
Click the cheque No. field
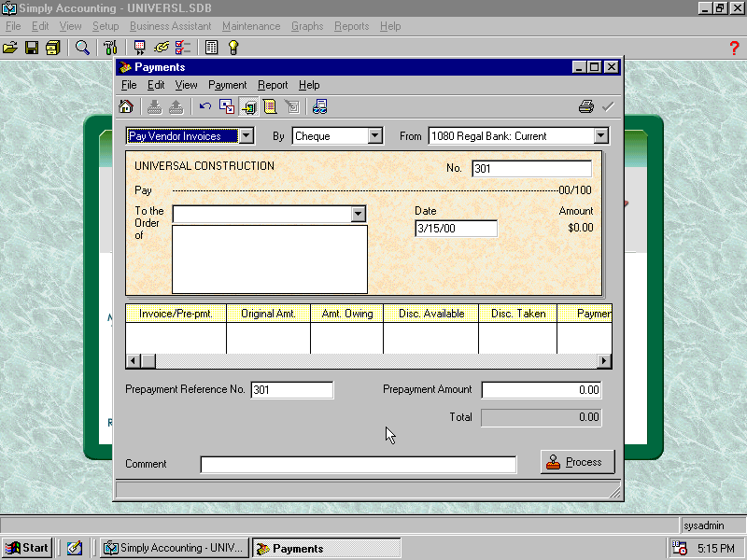pyautogui.click(x=531, y=169)
